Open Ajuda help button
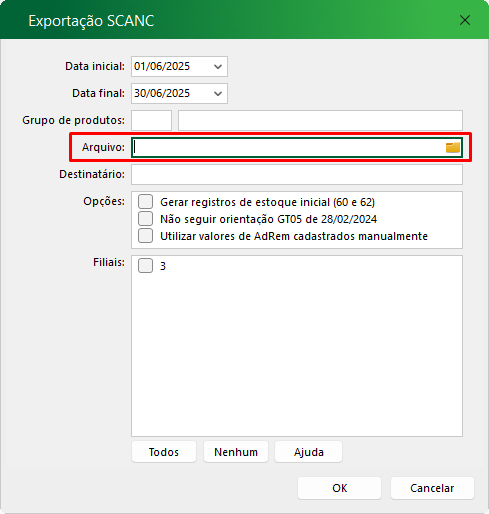489x514 pixels. pos(308,452)
